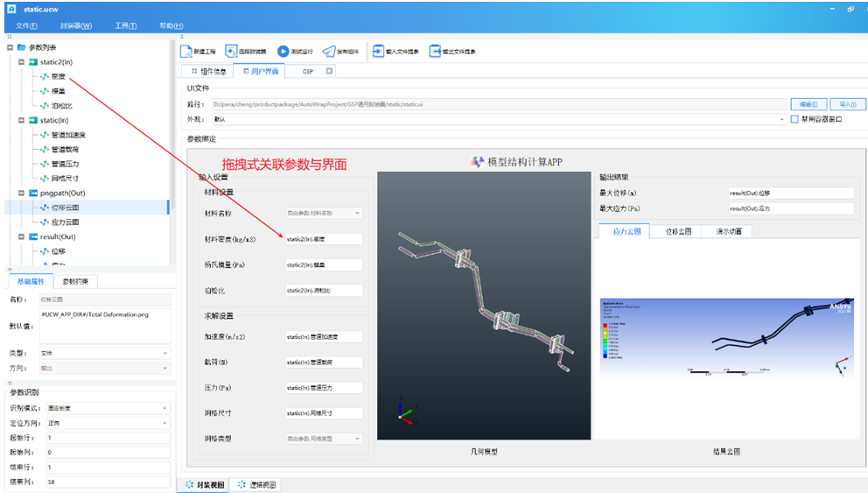Click the 输出文件 toolbar icon
This screenshot has width=868, height=493.
point(435,52)
